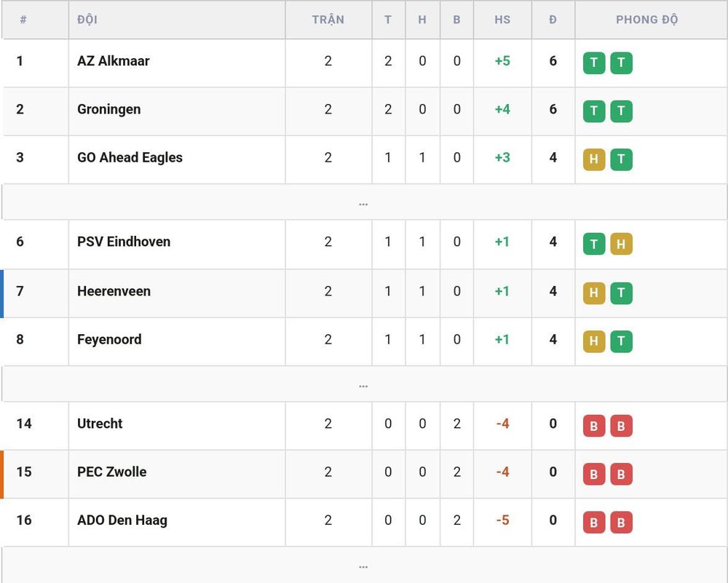Click ADO Den Haag's second red B badge
This screenshot has height=583, width=728.
pos(621,522)
